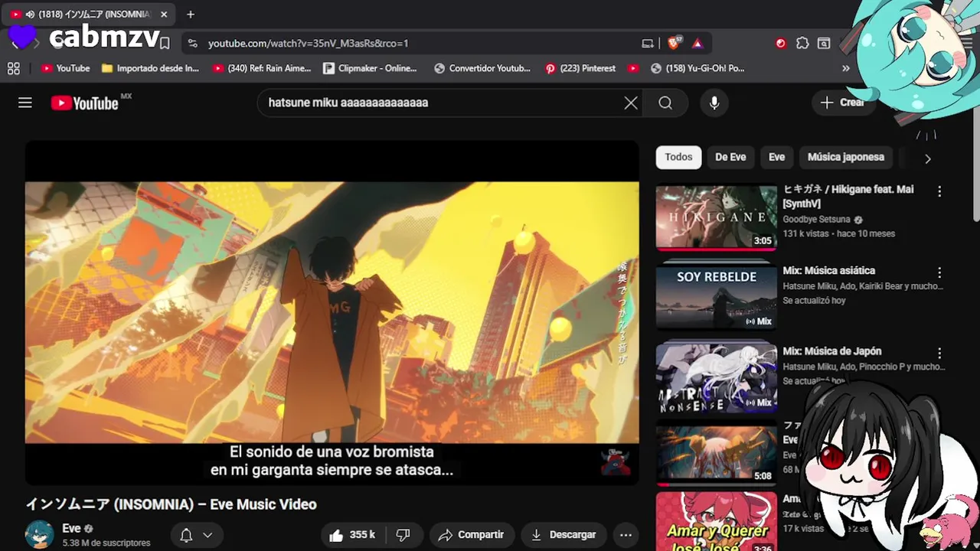
Task: Open the Brave Shields lion icon
Action: [x=675, y=44]
